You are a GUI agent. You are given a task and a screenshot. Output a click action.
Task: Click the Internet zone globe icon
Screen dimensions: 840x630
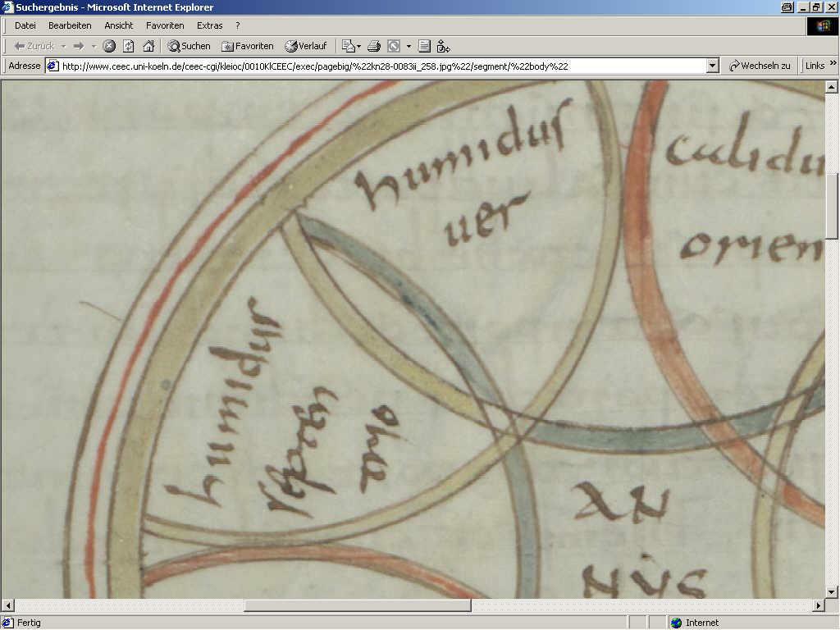677,623
